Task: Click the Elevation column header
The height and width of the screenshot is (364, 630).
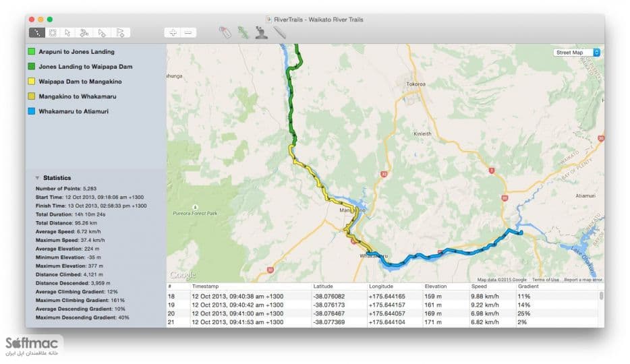Action: click(x=436, y=286)
